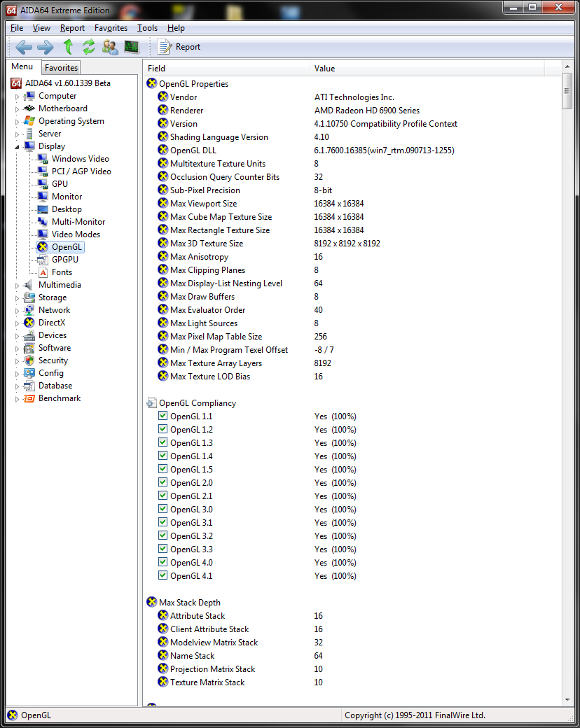This screenshot has height=728, width=580.
Task: Toggle the OpenGL 1.3 checkbox
Action: pos(163,442)
